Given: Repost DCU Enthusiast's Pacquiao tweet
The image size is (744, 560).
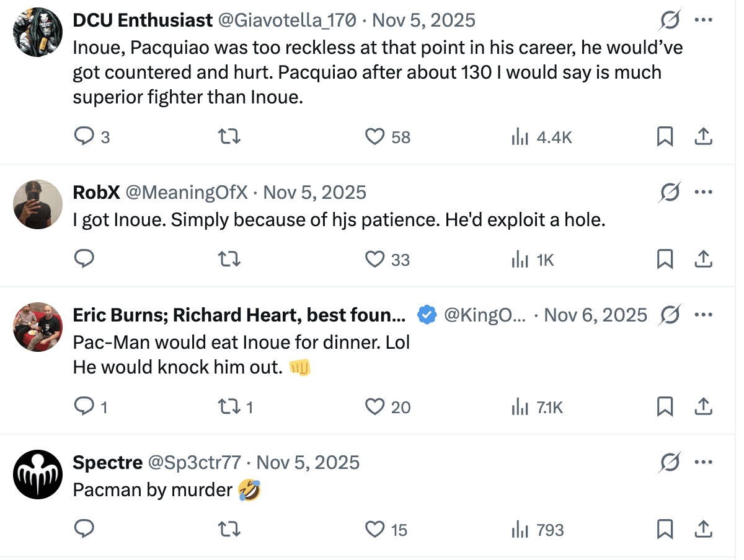Looking at the screenshot, I should 229,136.
